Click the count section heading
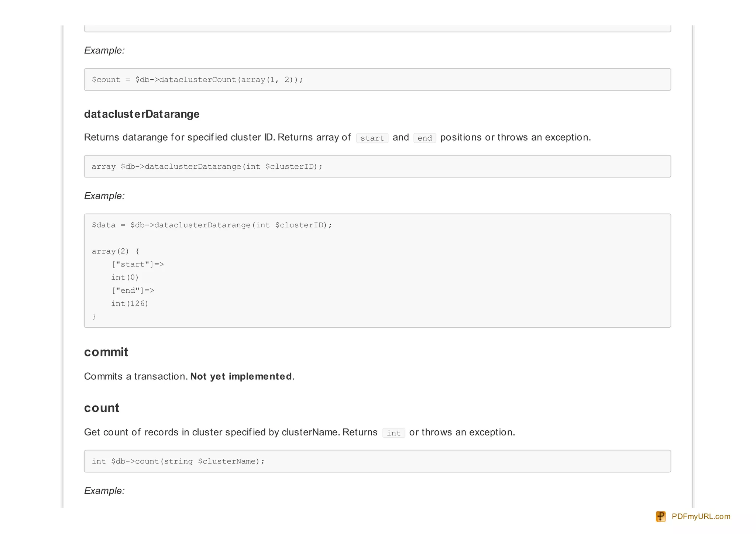Viewport: 756px width, 534px height. (x=102, y=408)
